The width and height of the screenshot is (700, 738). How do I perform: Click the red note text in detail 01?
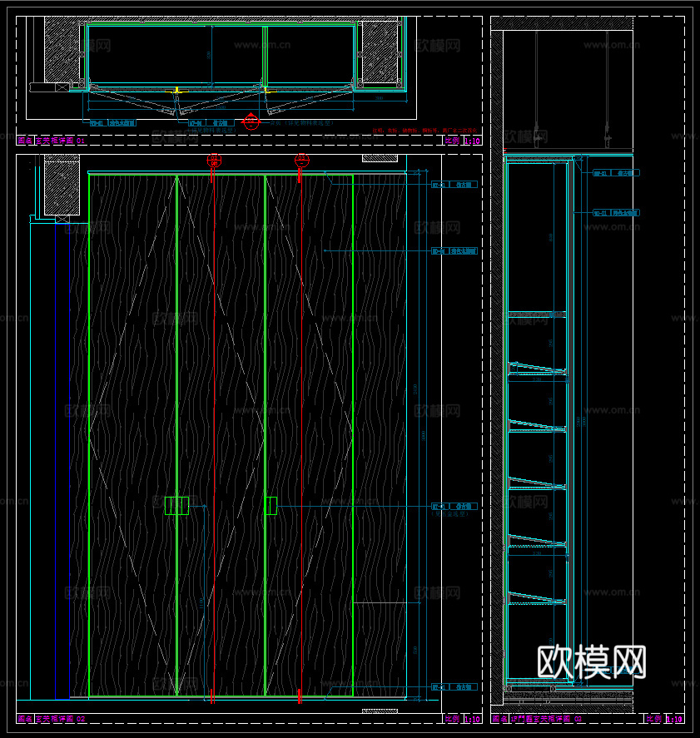coord(424,131)
